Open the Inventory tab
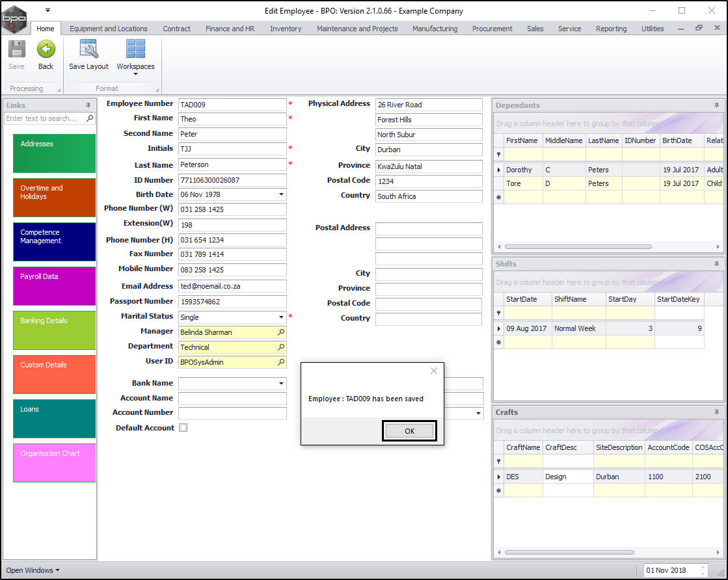The image size is (728, 580). tap(286, 29)
